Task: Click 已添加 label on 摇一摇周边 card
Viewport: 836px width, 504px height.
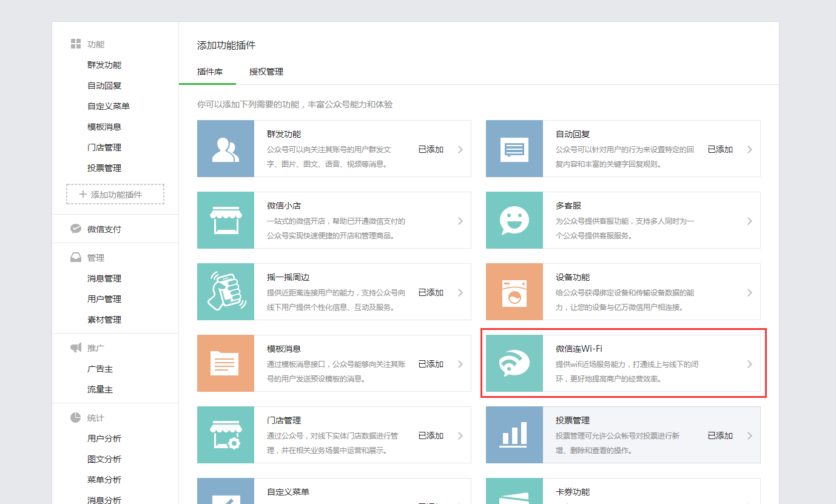Action: (x=431, y=292)
